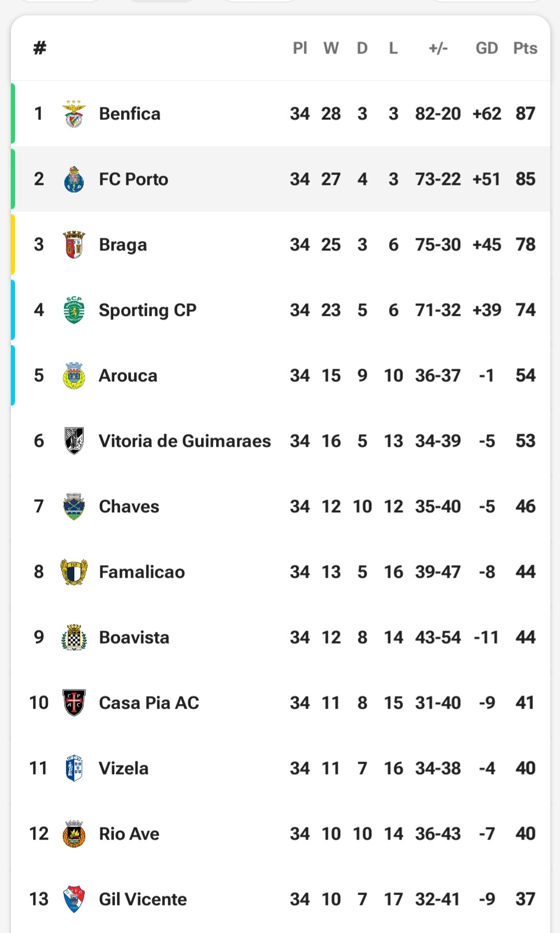Open the Benfica team name link
Screen dimensions: 560x933
click(x=130, y=114)
